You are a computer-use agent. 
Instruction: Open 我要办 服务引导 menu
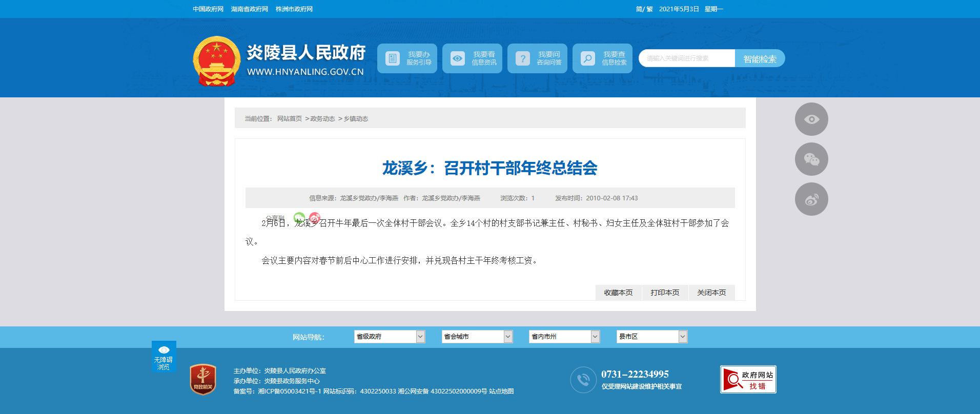click(x=407, y=58)
